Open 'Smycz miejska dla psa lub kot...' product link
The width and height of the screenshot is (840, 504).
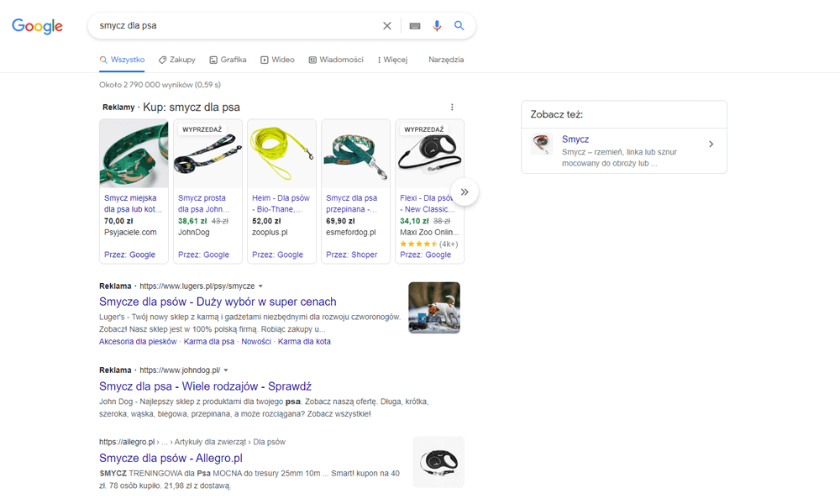[133, 203]
